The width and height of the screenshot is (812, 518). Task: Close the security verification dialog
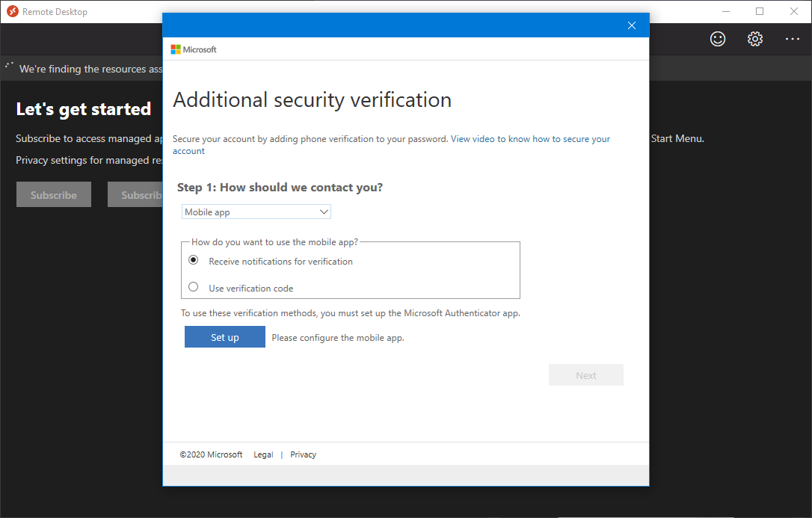631,25
